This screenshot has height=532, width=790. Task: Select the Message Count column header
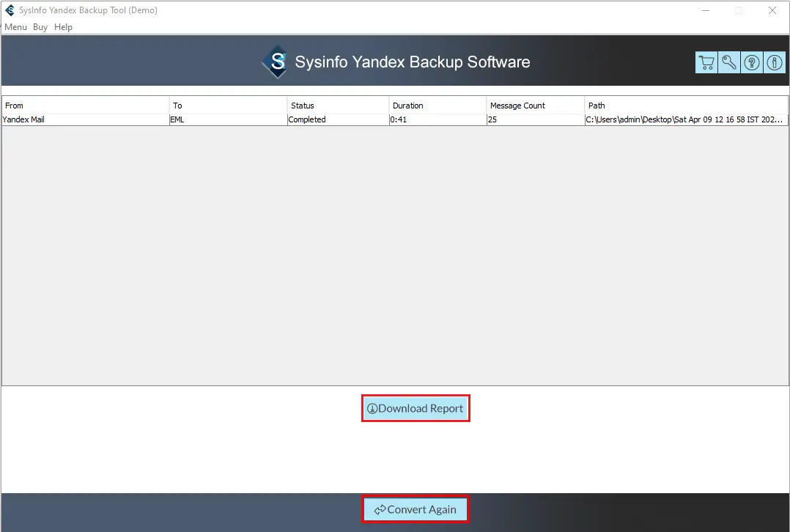[x=535, y=106]
